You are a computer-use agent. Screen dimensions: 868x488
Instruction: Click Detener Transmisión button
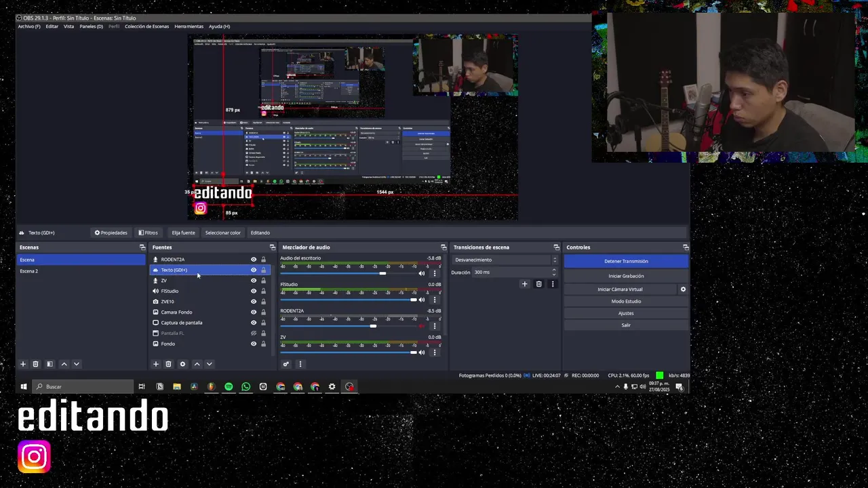point(626,261)
